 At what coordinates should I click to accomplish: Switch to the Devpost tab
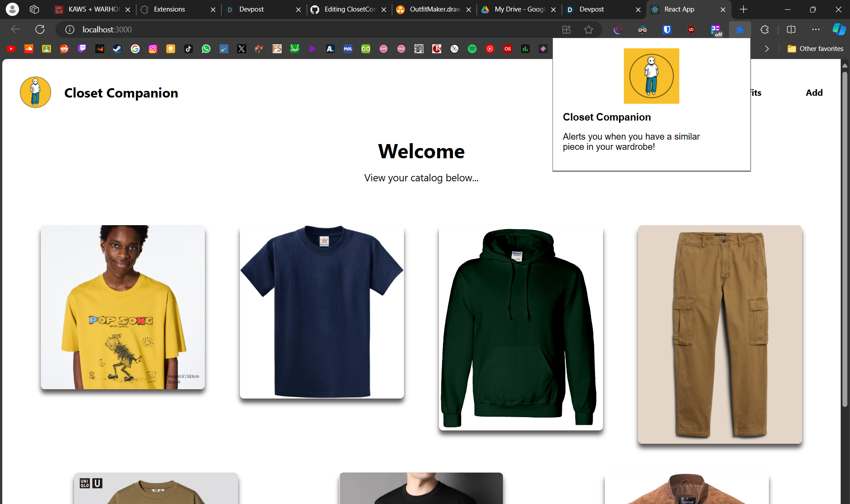pyautogui.click(x=257, y=9)
